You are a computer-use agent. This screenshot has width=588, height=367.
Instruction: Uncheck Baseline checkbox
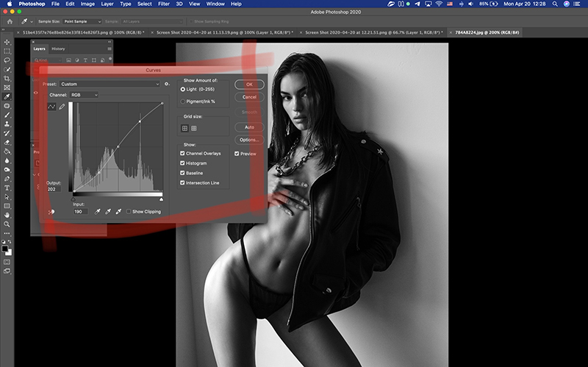(x=182, y=173)
